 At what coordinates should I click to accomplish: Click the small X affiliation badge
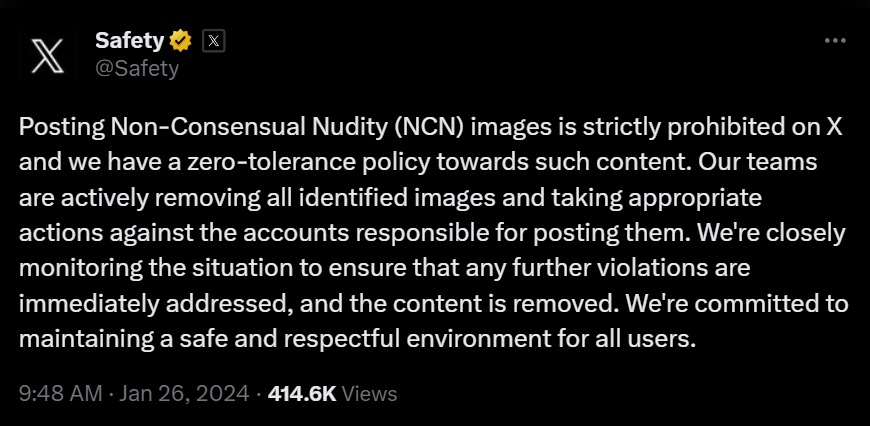pos(213,41)
